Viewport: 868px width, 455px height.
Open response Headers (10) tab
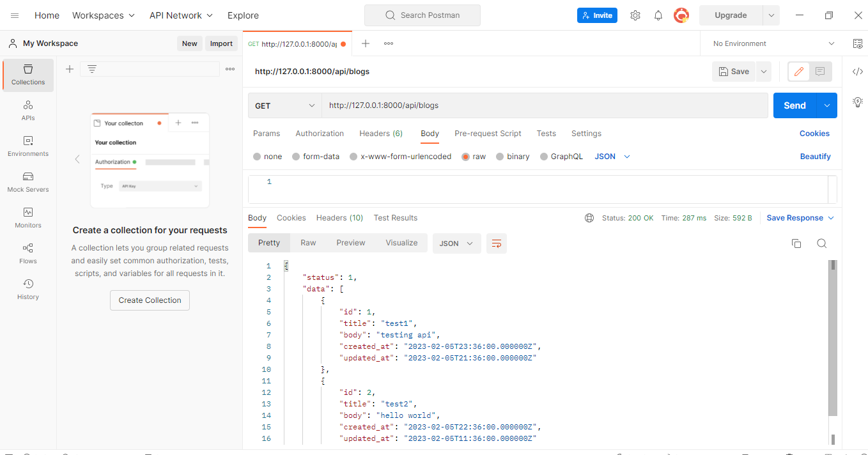click(x=339, y=218)
